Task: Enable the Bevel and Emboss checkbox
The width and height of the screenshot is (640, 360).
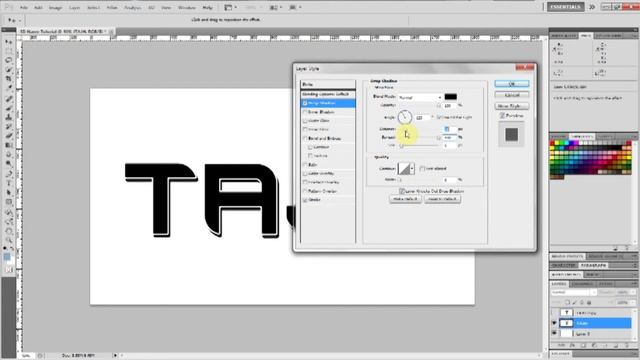Action: [x=305, y=138]
